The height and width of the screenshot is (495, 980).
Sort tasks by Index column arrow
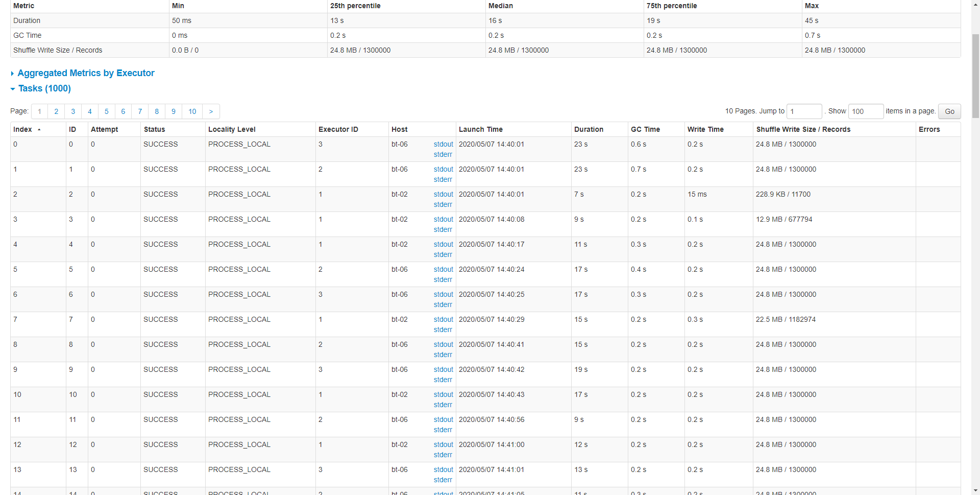(39, 130)
